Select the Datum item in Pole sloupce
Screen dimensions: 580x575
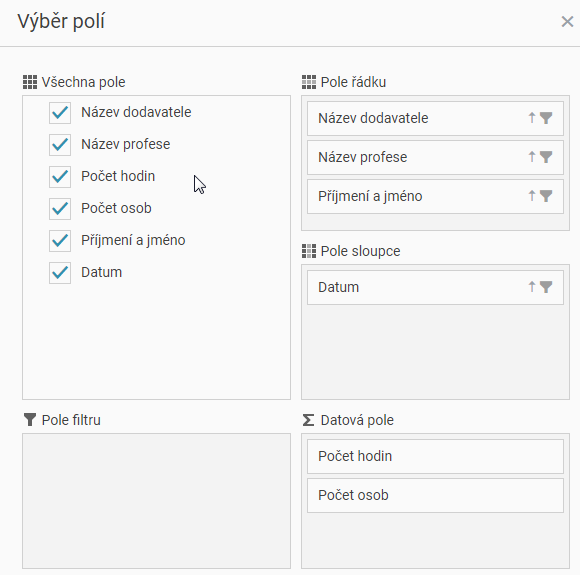click(x=435, y=287)
